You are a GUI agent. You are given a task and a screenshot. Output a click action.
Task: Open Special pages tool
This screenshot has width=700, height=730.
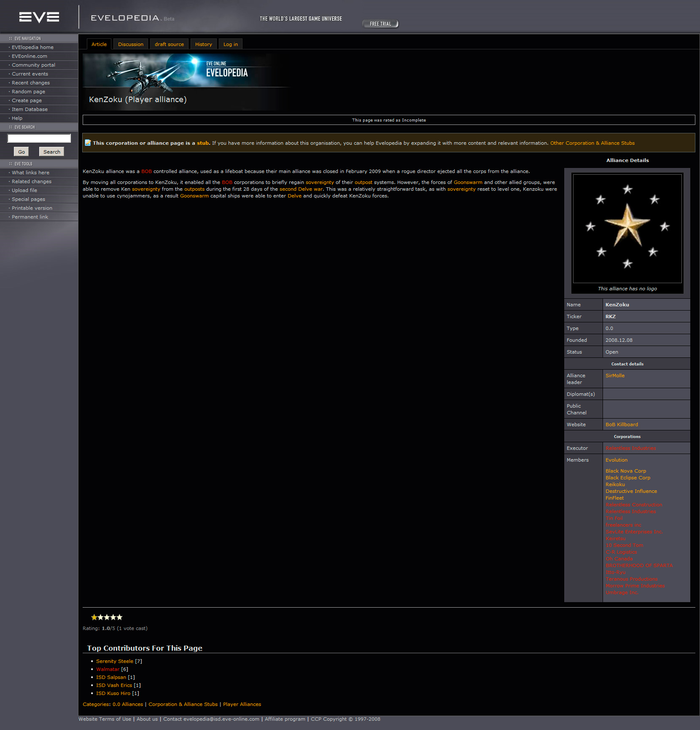click(x=28, y=199)
